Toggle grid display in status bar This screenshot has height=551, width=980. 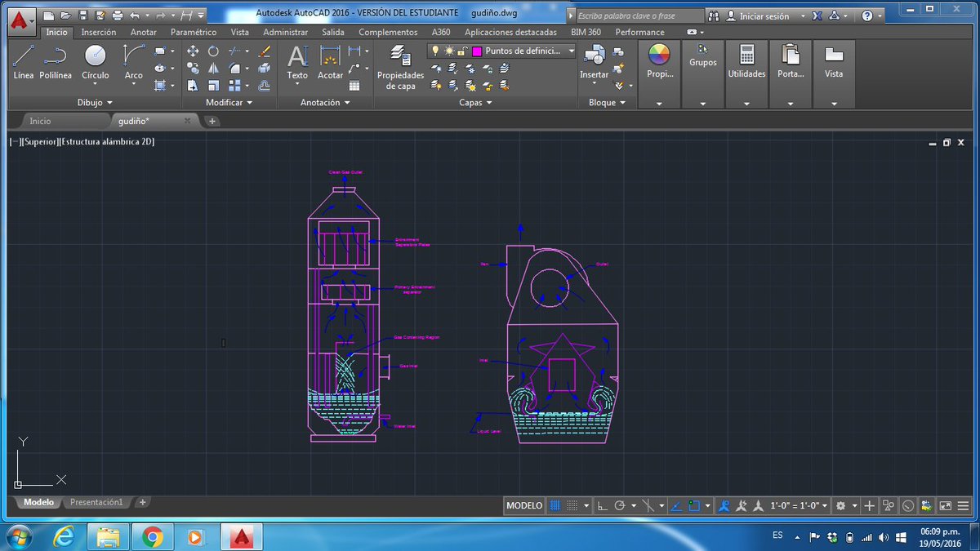click(x=555, y=505)
